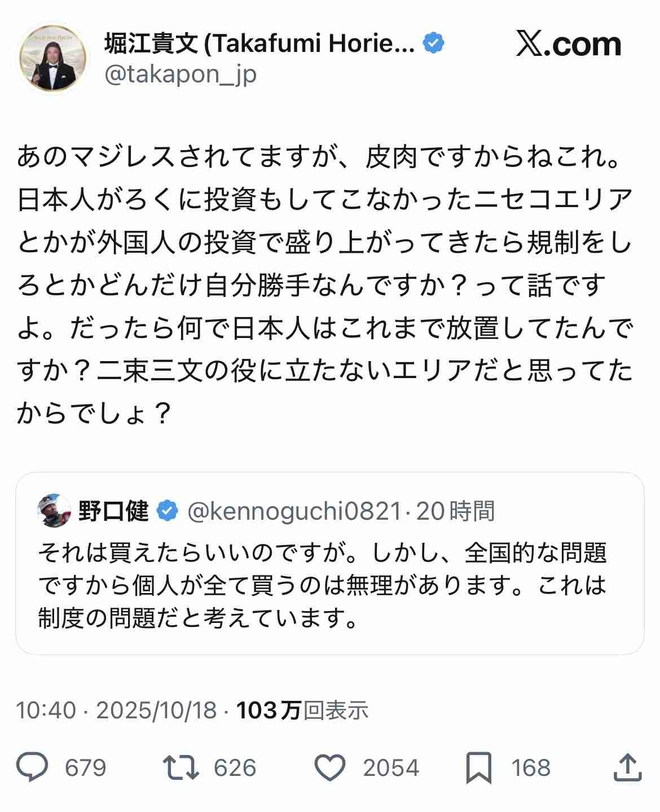Click the blue verified badge beside 堀江貴文
The image size is (660, 812).
[433, 43]
